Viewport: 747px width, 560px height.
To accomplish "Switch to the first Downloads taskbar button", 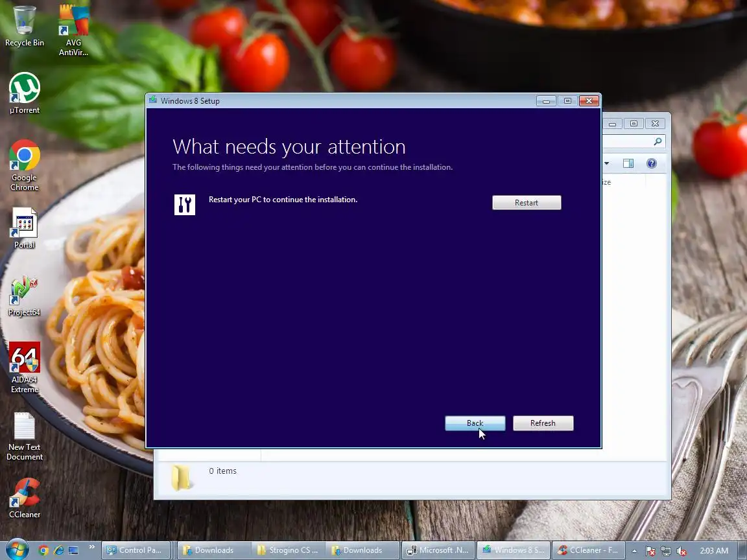I will click(x=214, y=550).
